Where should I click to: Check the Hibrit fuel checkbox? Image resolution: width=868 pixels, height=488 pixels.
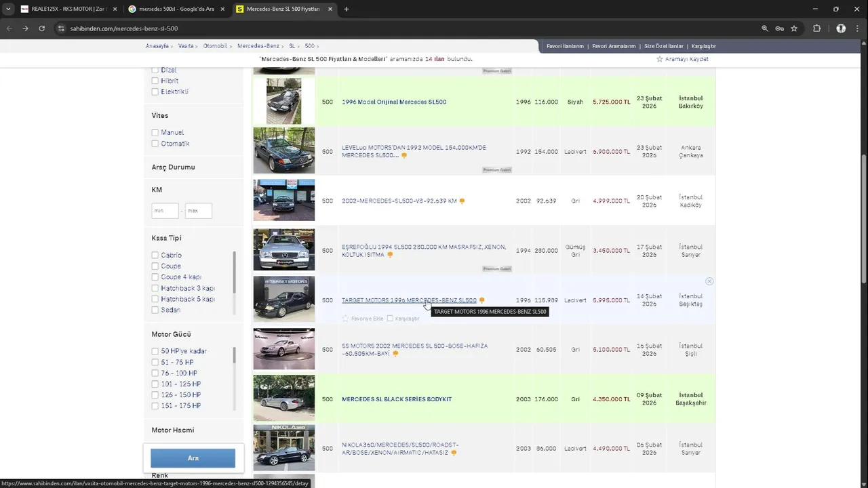[155, 81]
